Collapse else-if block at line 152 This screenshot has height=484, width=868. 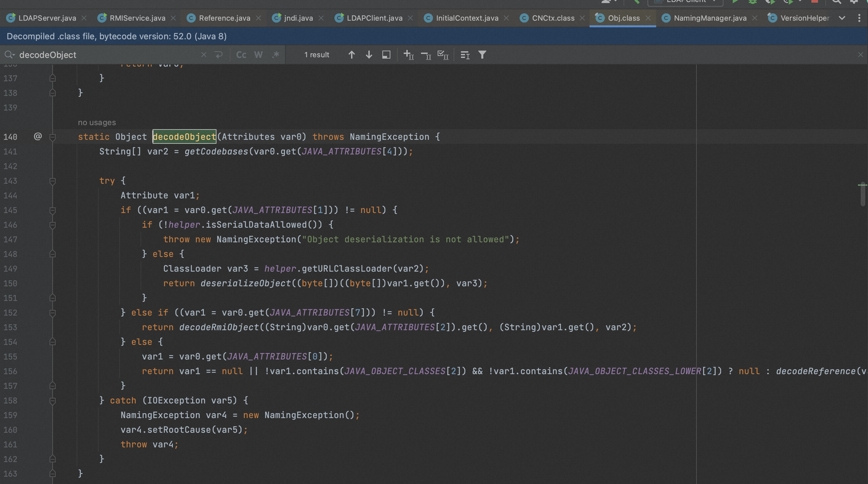53,313
